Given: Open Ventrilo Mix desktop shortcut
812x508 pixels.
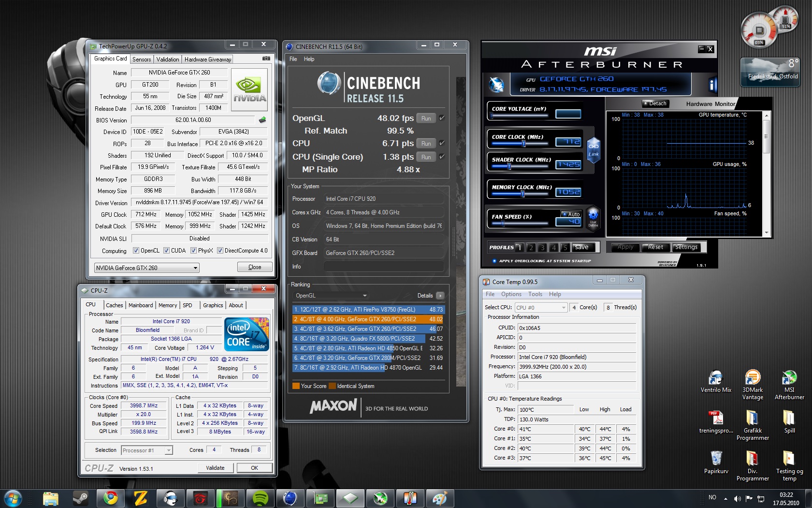Looking at the screenshot, I should coord(716,382).
